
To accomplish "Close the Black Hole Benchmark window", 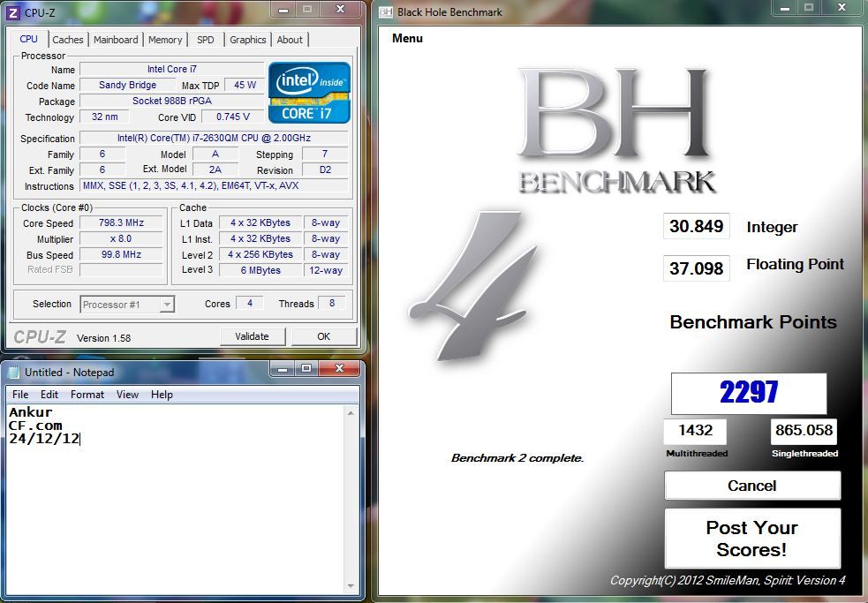I will 842,8.
